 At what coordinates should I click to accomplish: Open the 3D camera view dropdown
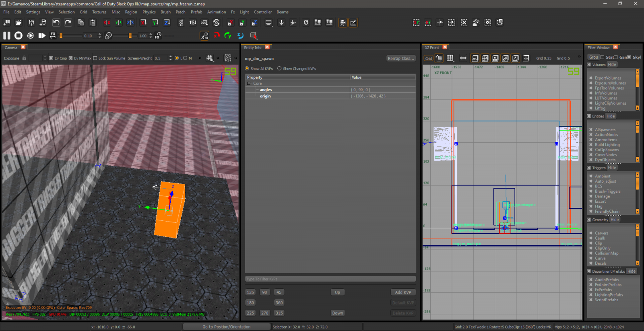(210, 58)
